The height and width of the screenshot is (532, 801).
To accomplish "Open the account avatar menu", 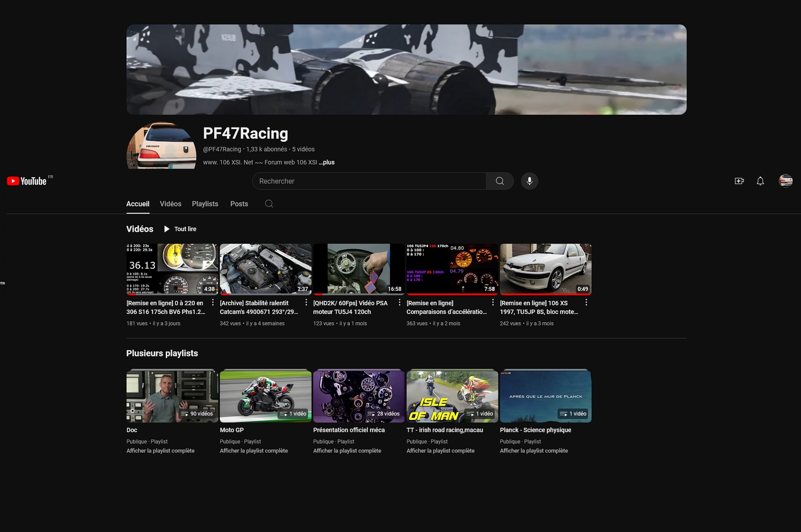I will 785,181.
